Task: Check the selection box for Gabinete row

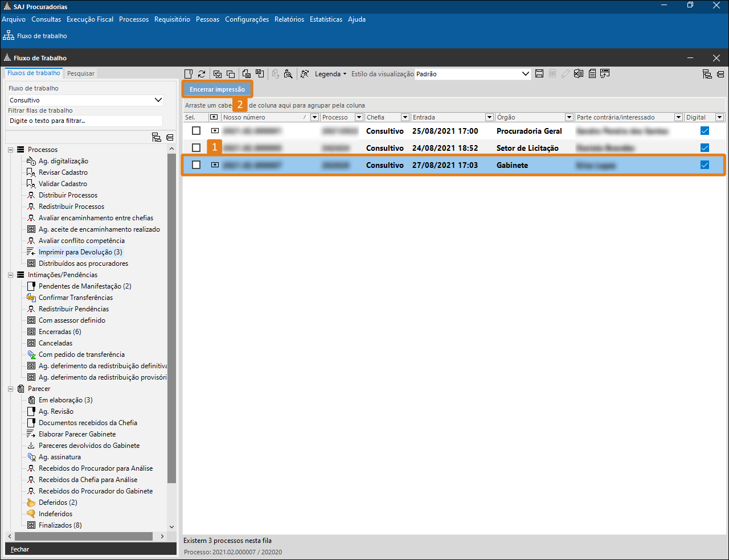Action: point(196,165)
